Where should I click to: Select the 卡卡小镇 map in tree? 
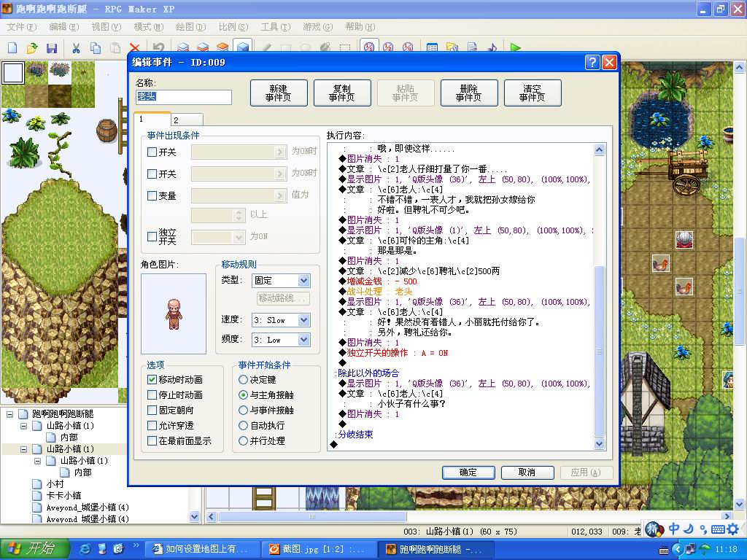[63, 496]
